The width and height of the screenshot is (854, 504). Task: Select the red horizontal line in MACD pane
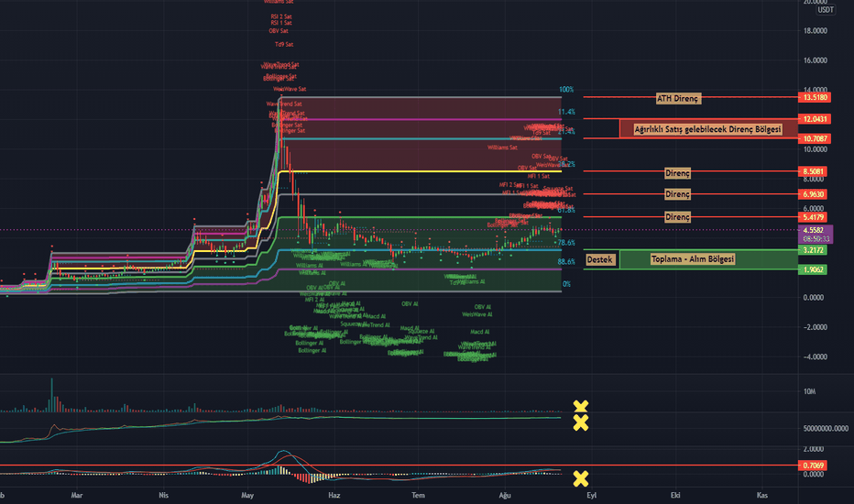(x=399, y=466)
